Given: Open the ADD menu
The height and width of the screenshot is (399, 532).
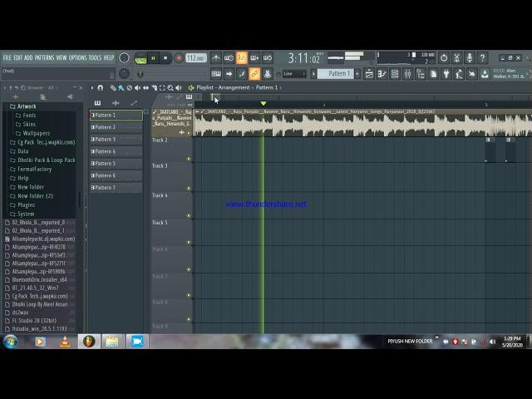Looking at the screenshot, I should 28,57.
